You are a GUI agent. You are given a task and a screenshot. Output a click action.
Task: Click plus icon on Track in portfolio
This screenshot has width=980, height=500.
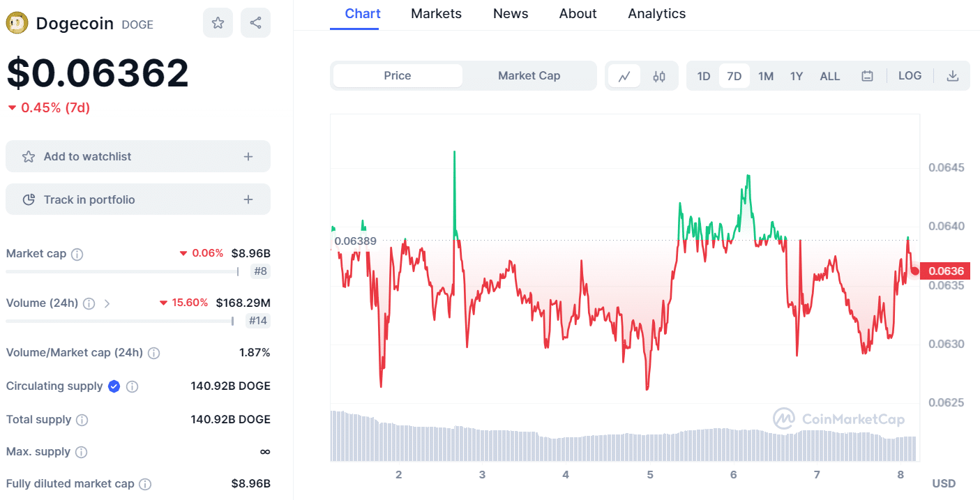coord(248,200)
